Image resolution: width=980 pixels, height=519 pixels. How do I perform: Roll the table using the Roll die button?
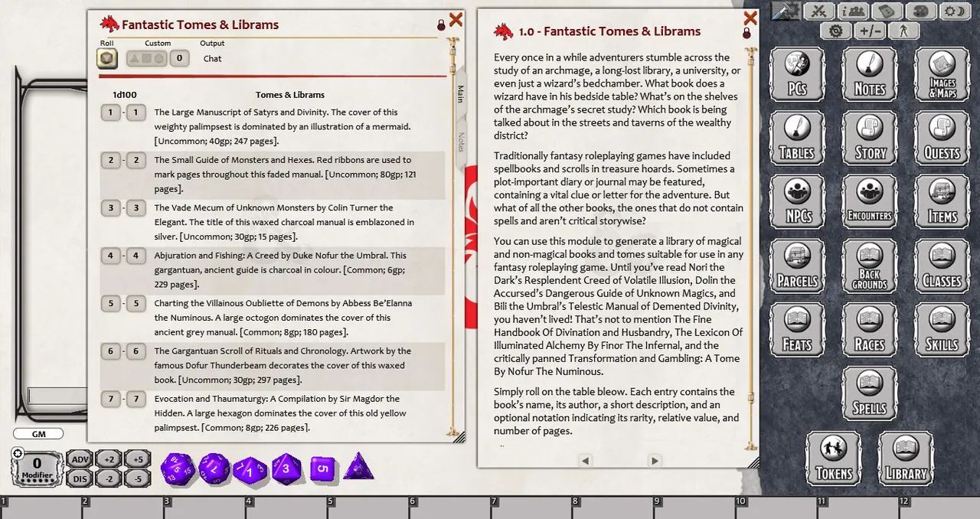point(107,58)
